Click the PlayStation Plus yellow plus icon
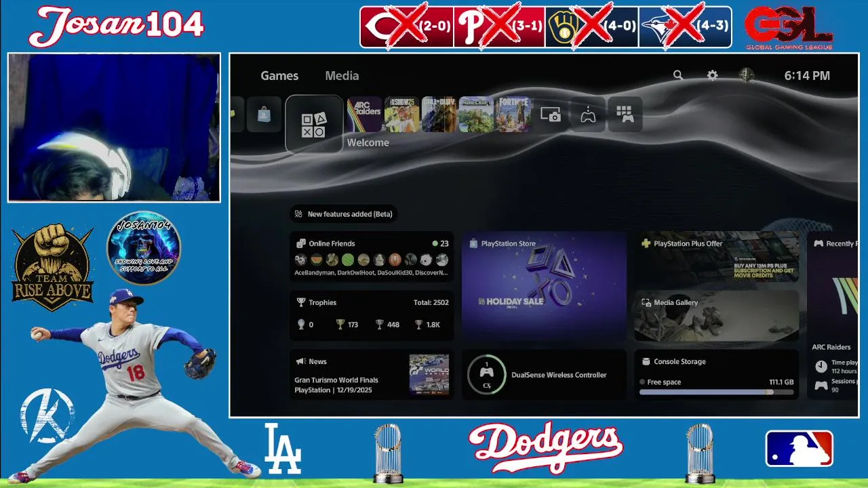This screenshot has height=488, width=868. pyautogui.click(x=646, y=243)
